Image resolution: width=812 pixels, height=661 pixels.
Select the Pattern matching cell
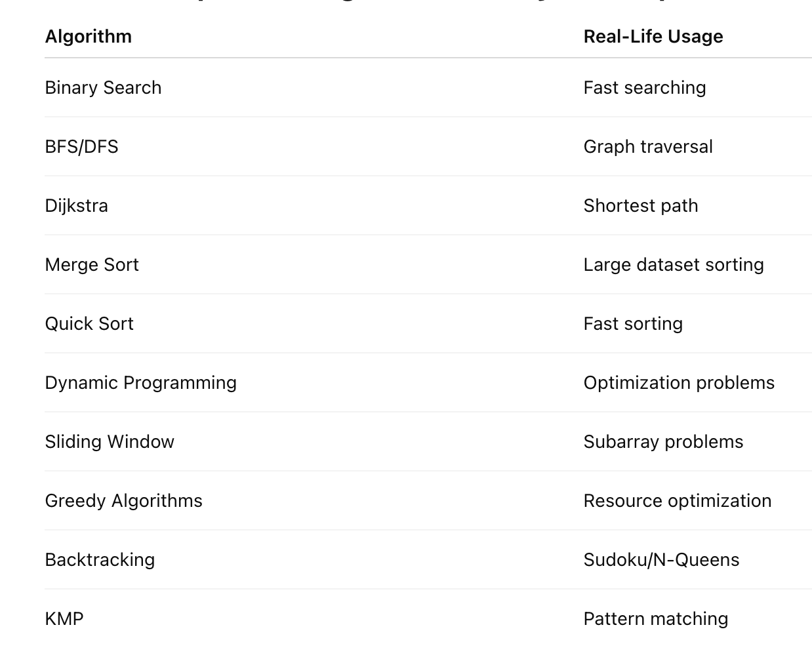coord(656,619)
